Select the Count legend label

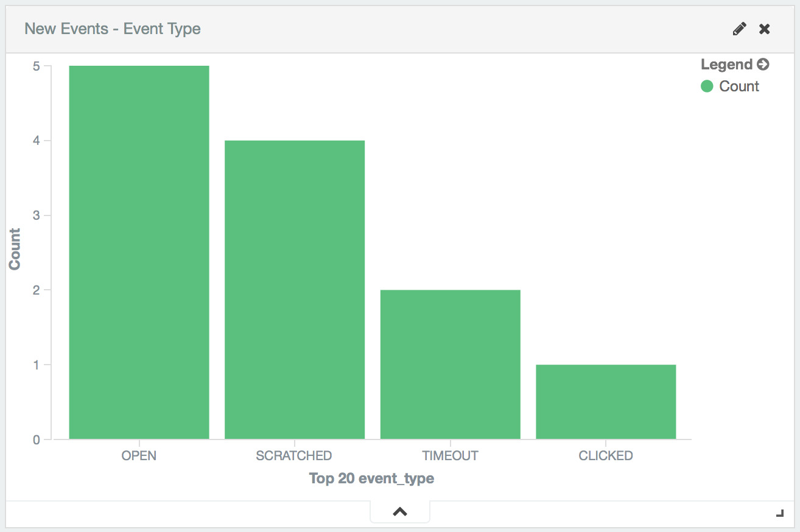(x=739, y=86)
